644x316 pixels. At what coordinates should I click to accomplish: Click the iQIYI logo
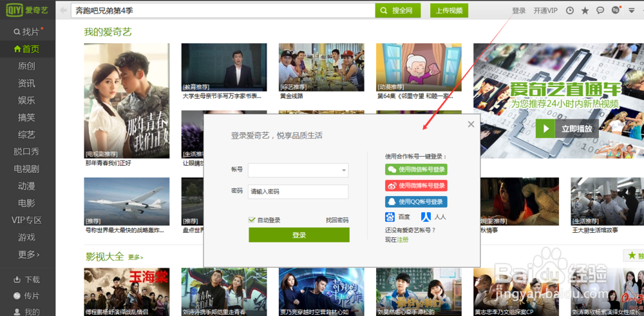[27, 10]
